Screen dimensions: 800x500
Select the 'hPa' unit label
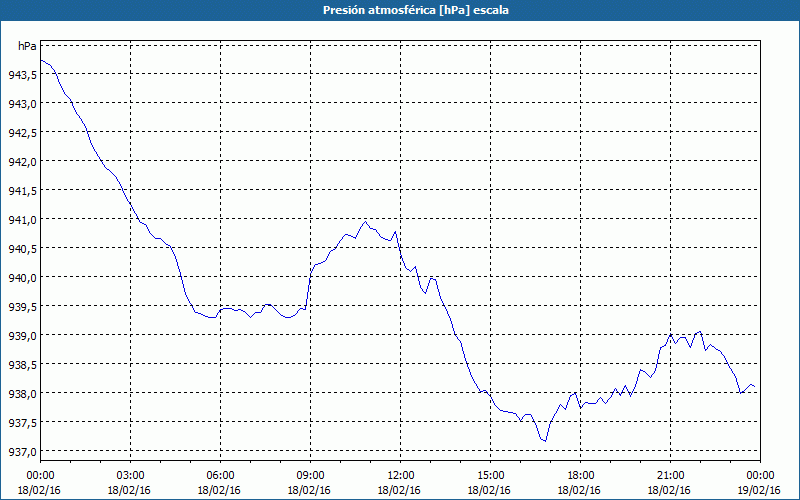[28, 46]
